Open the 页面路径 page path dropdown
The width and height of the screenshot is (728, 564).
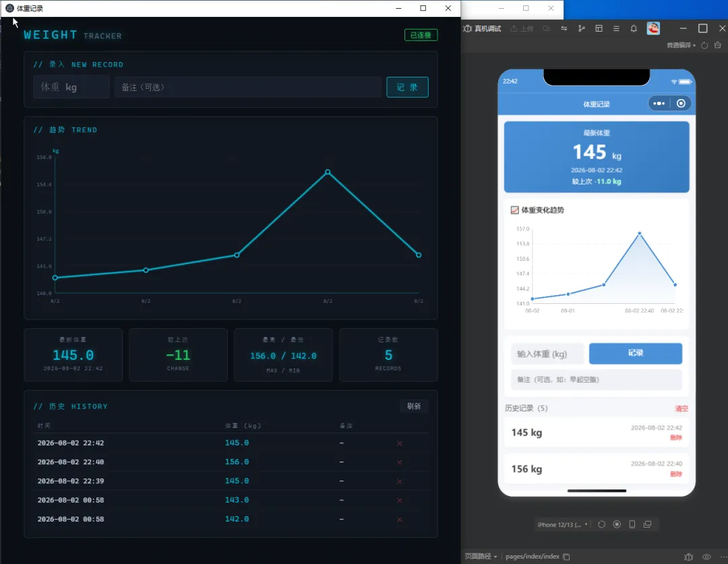tap(481, 556)
